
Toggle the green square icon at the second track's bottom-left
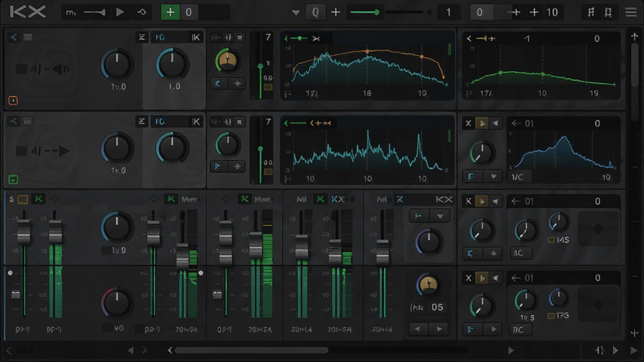pos(13,179)
